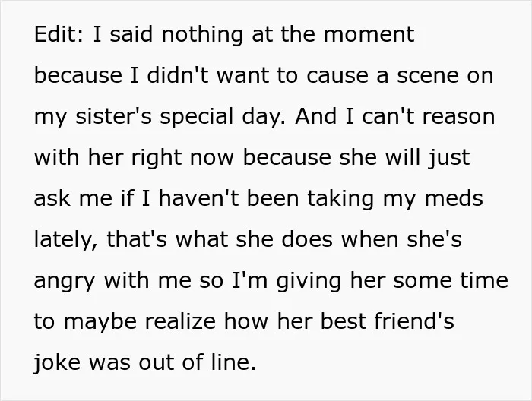This screenshot has width=532, height=401.
Task: Click the word "sister's" in third line
Action: [113, 116]
